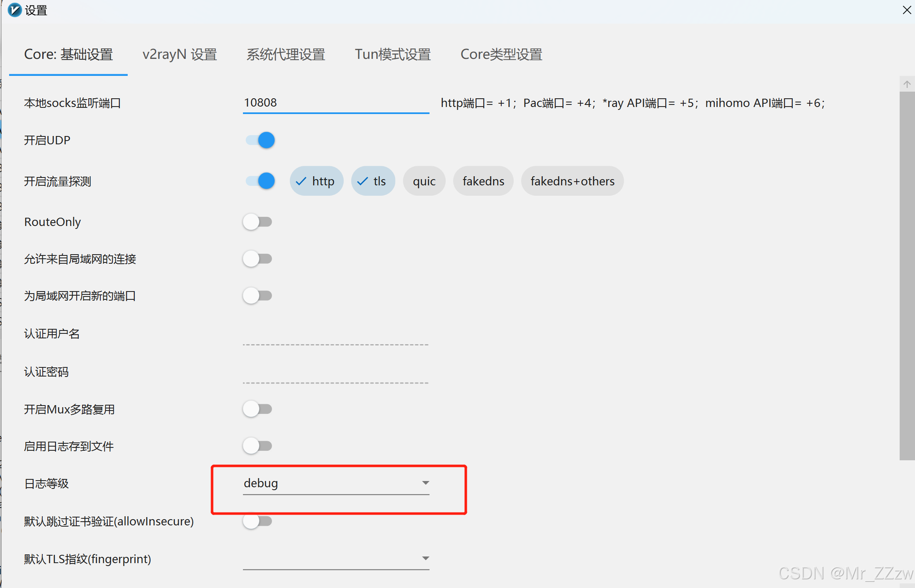This screenshot has width=915, height=588.
Task: Click the socks port 10808 field
Action: [x=336, y=102]
